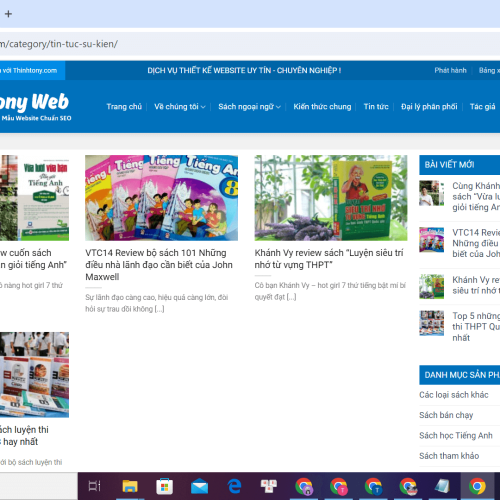Viewport: 500px width, 500px height.
Task: Open sidebar post Top 5 thi THPT
Action: [476, 327]
